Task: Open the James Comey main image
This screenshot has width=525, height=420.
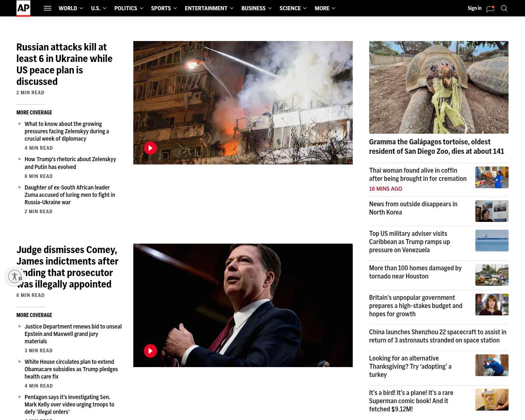Action: point(243,305)
